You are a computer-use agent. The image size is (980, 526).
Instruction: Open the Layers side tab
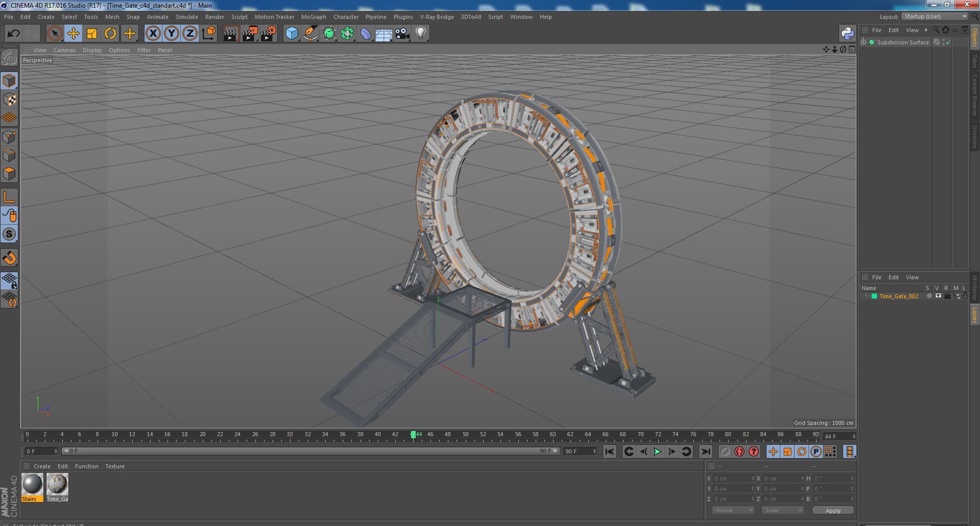pos(974,315)
